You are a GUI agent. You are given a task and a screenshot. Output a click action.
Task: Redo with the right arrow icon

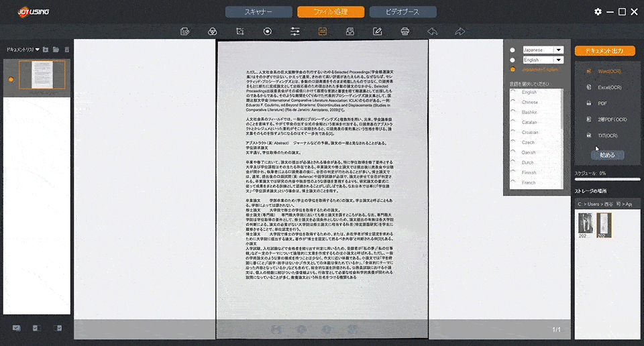[x=460, y=32]
